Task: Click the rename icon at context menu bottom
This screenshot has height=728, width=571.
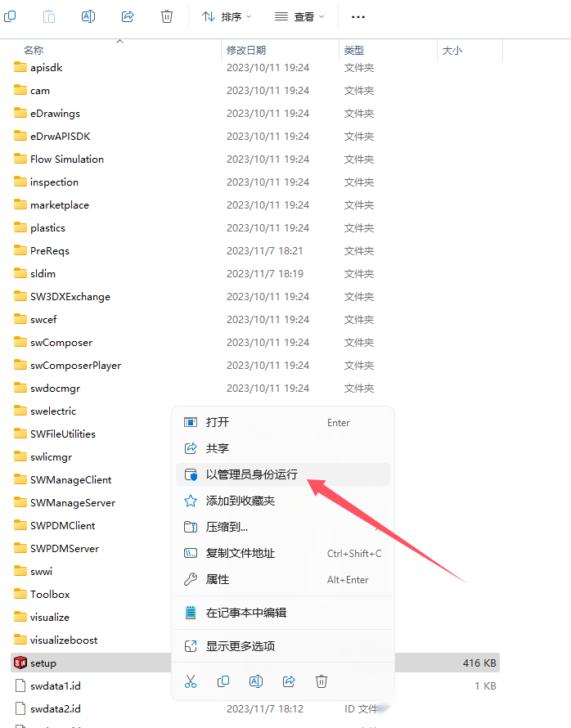Action: [256, 681]
